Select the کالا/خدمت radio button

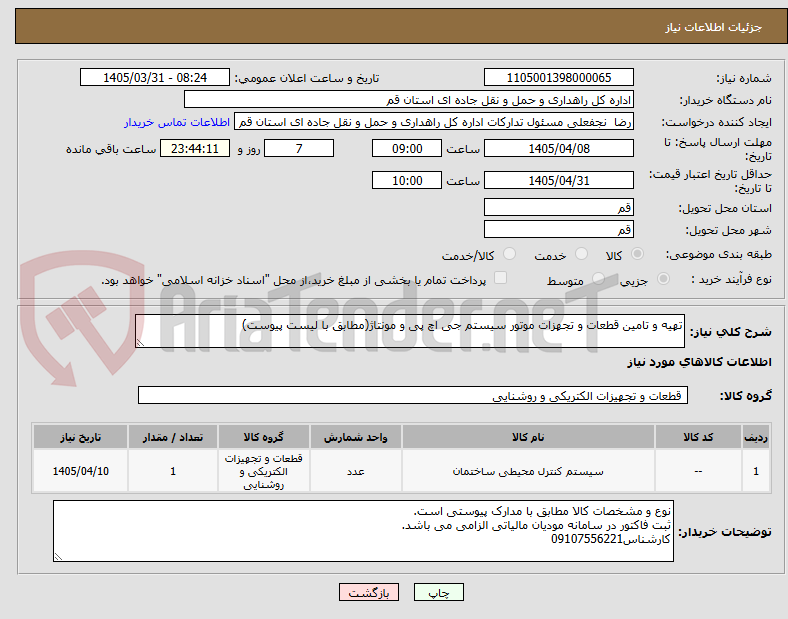pos(510,254)
